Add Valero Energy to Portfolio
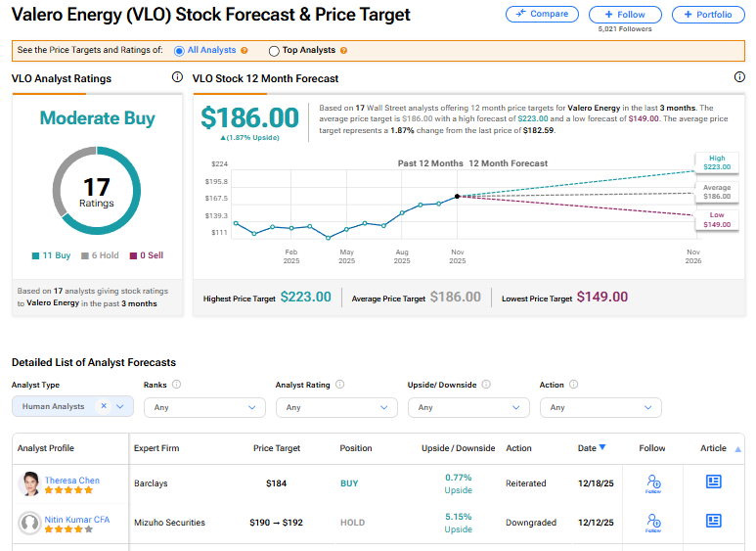The height and width of the screenshot is (551, 756). pyautogui.click(x=708, y=15)
